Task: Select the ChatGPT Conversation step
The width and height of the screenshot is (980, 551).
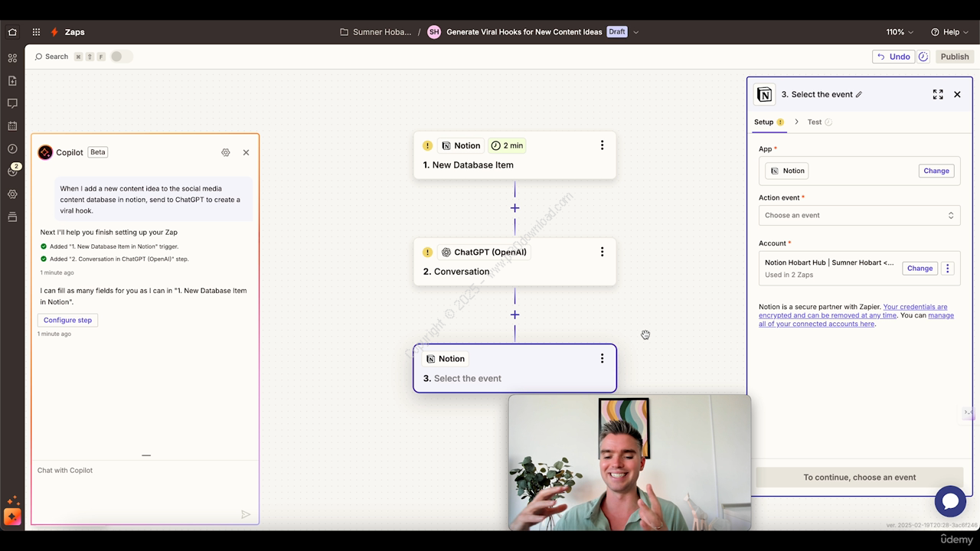Action: click(x=514, y=262)
